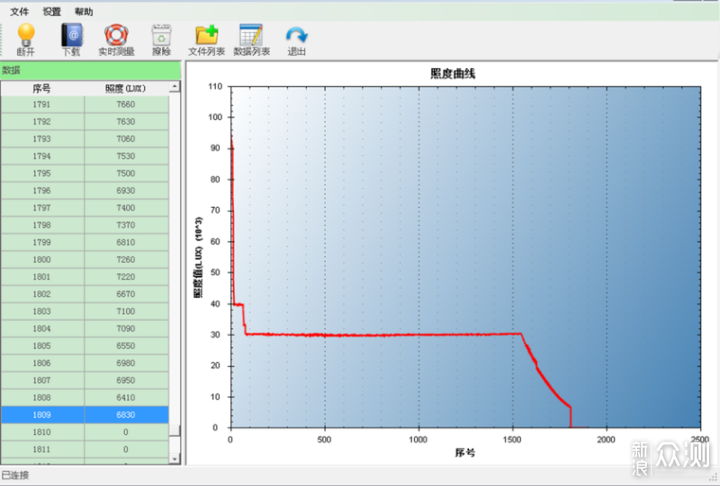Viewport: 720px width, 486px height.
Task: Click the 照度曲线 chart title
Action: (x=452, y=73)
